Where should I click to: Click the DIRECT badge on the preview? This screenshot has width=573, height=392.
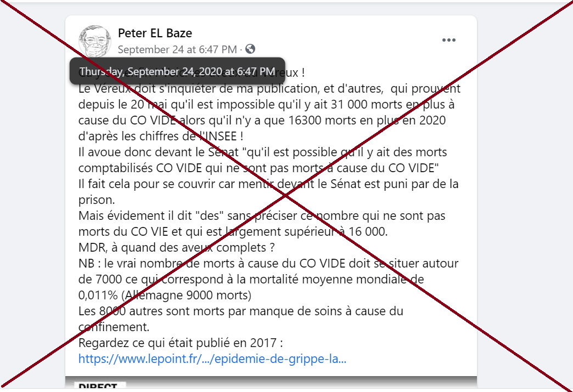(x=100, y=386)
